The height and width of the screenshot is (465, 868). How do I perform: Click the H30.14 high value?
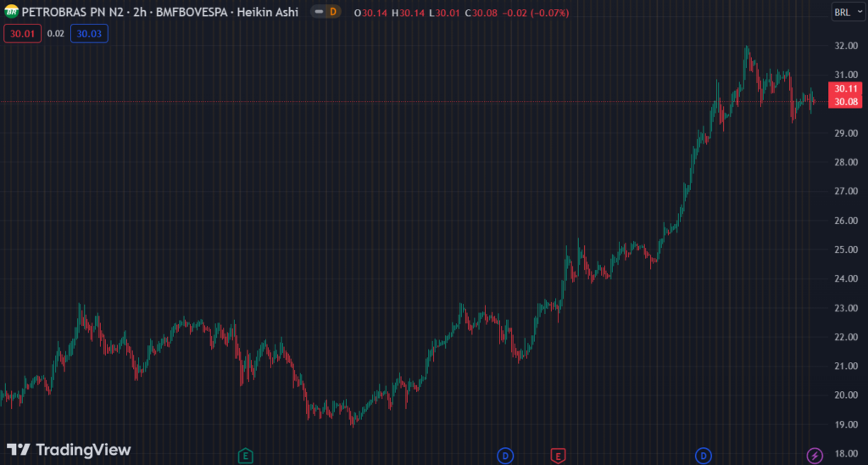click(408, 12)
